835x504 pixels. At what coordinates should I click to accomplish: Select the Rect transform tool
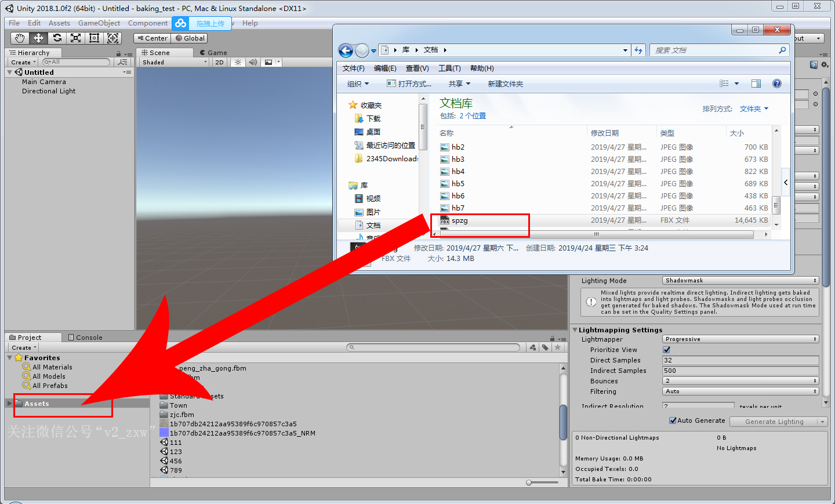(94, 38)
